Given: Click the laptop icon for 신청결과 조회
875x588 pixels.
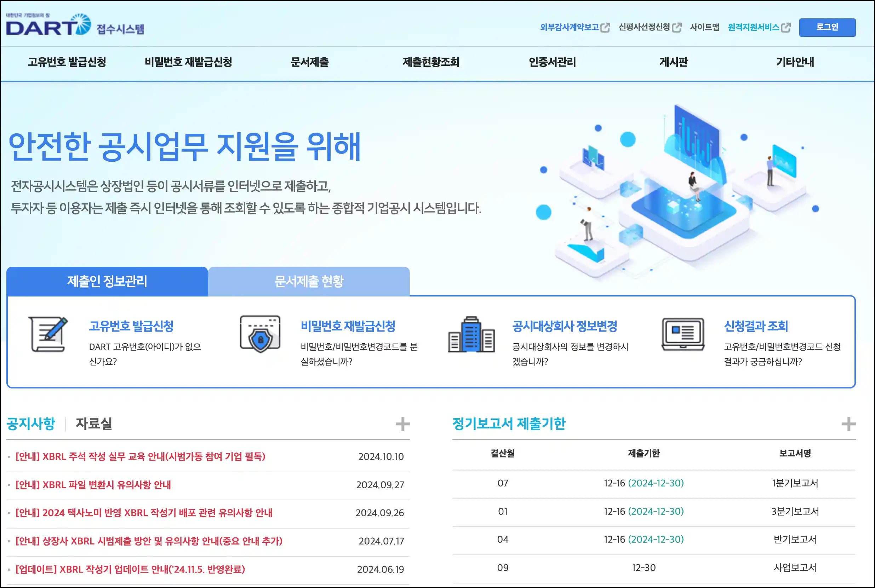Looking at the screenshot, I should pos(683,334).
